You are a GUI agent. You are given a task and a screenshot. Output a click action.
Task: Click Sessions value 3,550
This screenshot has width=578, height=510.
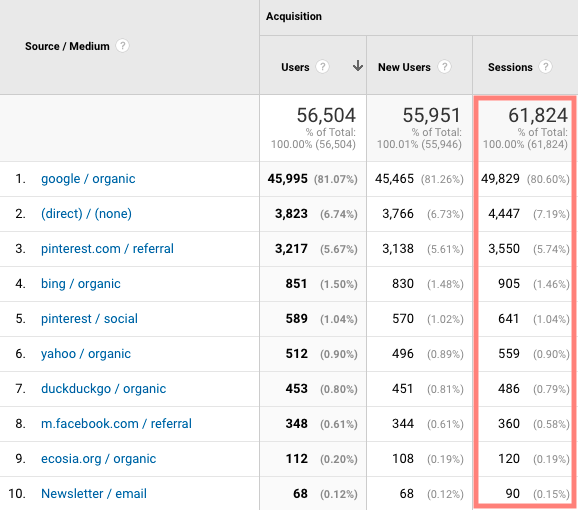pyautogui.click(x=504, y=249)
